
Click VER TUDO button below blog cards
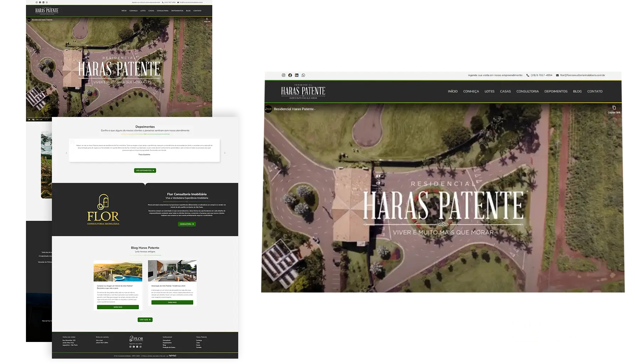[145, 320]
